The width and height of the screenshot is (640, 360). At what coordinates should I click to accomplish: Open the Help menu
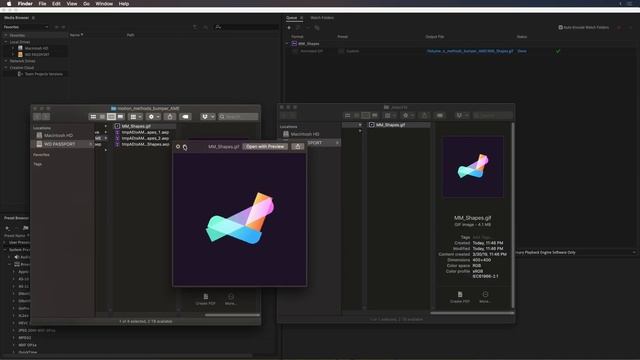coord(124,4)
